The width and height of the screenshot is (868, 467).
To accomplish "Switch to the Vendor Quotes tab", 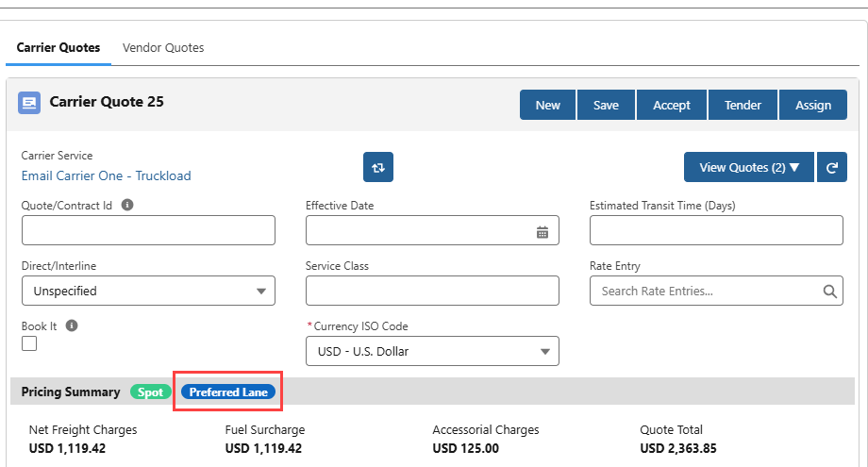I will [163, 47].
